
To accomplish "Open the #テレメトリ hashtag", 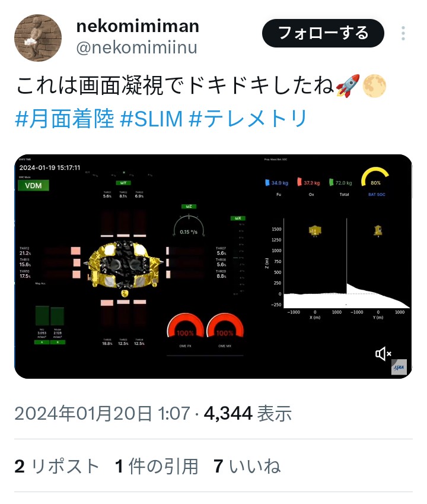I will tap(248, 119).
